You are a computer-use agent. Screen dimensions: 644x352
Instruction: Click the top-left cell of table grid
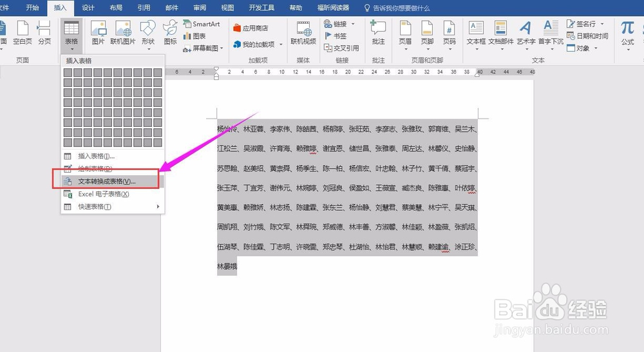click(68, 72)
